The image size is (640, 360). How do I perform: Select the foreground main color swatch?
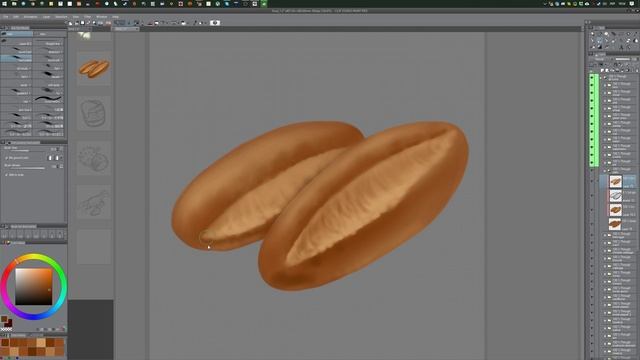tap(4, 319)
